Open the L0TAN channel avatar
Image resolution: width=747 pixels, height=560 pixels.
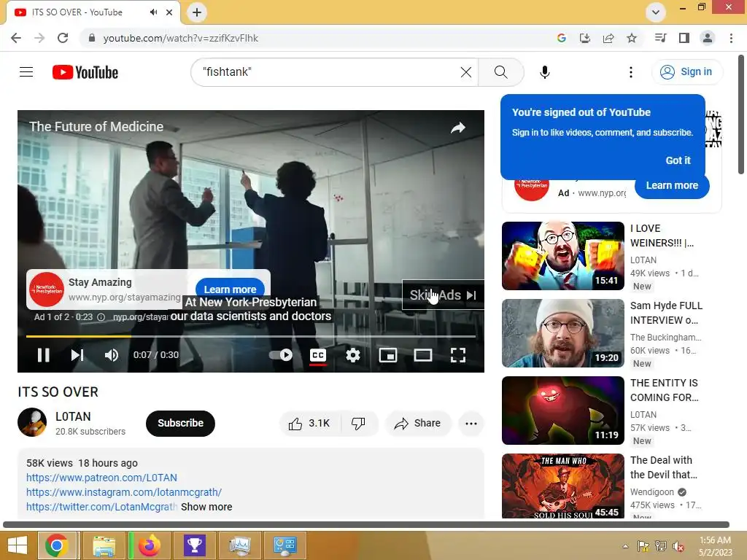tap(32, 422)
